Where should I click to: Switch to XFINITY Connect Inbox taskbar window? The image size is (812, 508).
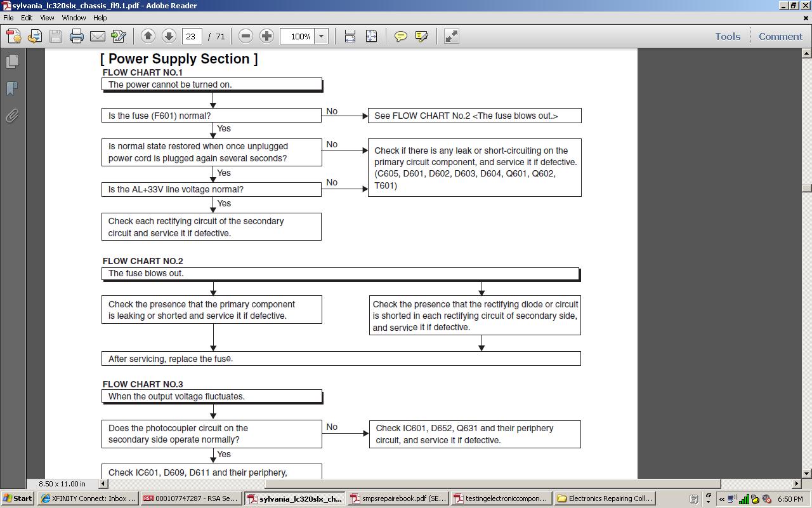[88, 498]
